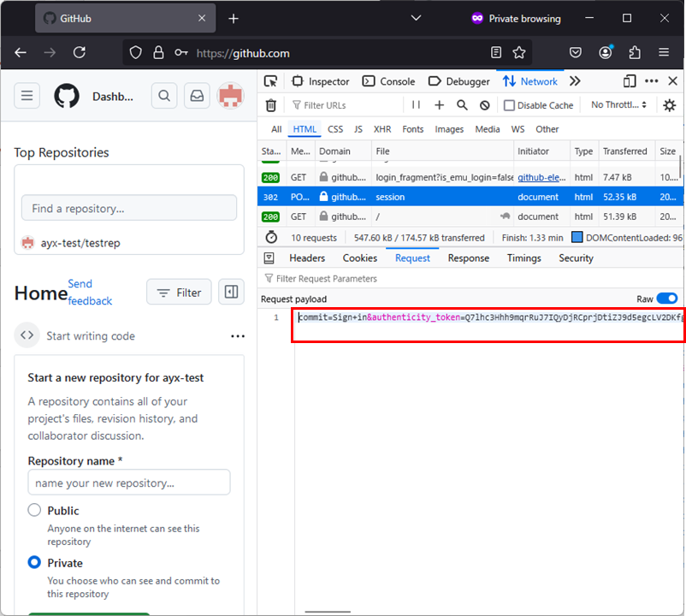Open the GitHub notifications inbox

(197, 95)
